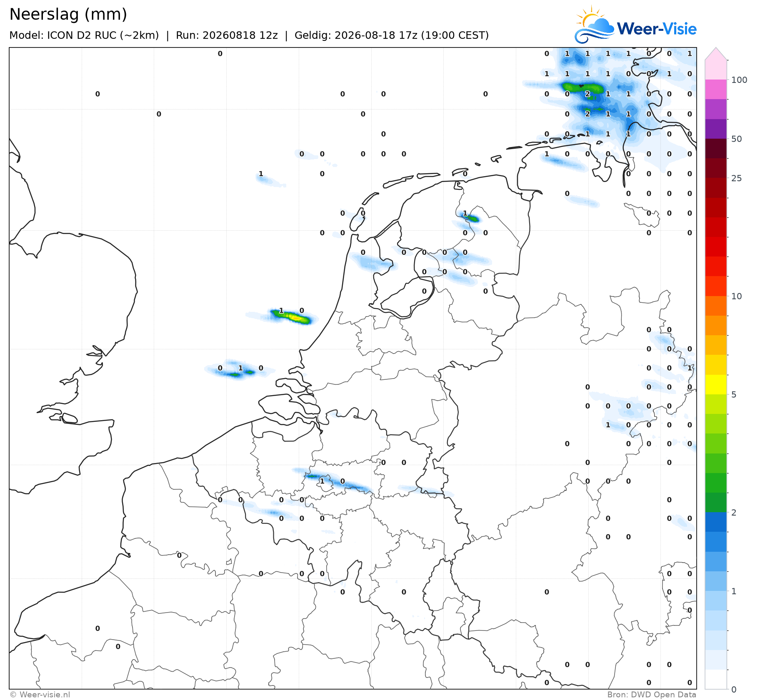
Task: Pick the yellow 5 mm legend swatch
Action: coord(716,385)
